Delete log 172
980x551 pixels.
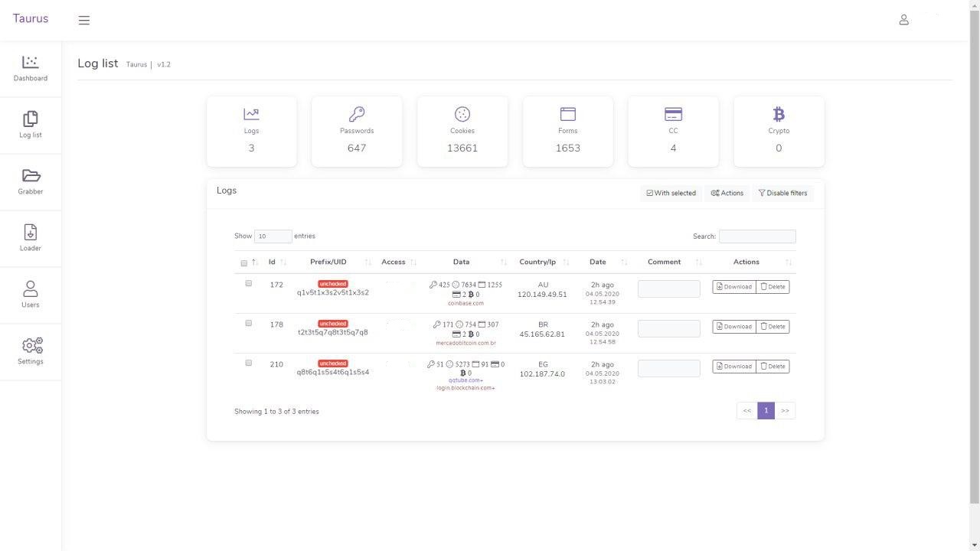pos(773,287)
